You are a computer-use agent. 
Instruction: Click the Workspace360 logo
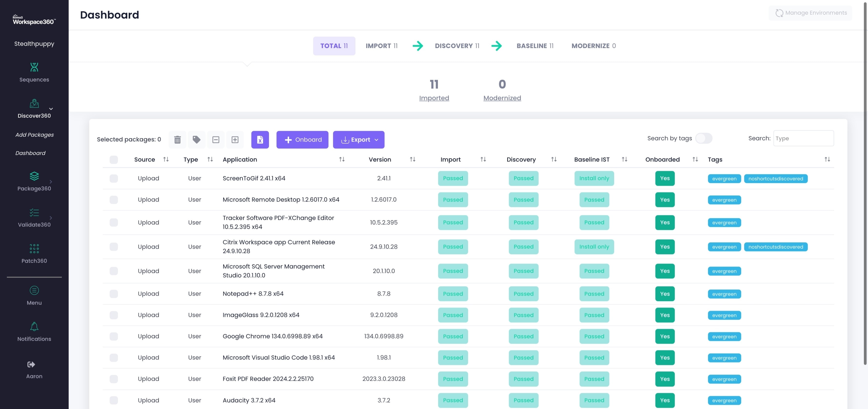click(34, 20)
